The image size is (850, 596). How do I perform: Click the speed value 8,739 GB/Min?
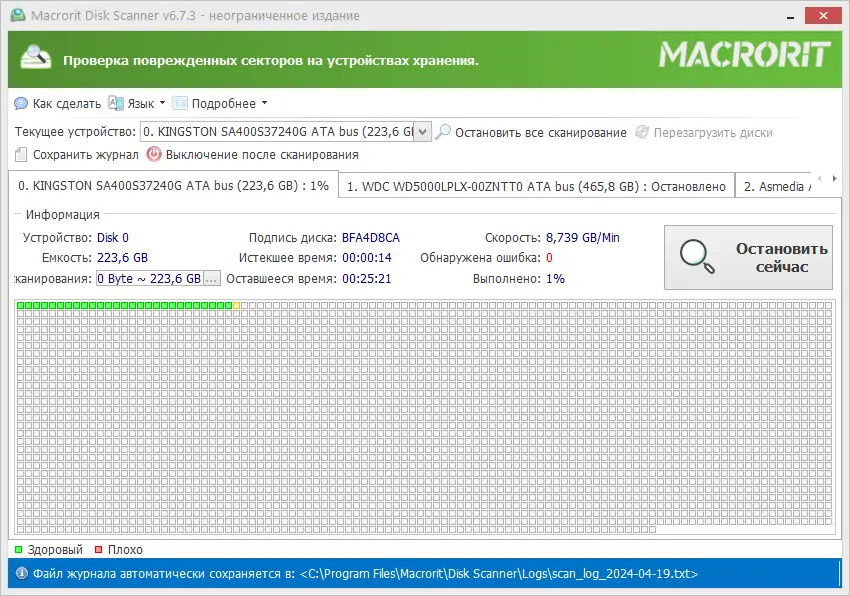click(x=583, y=238)
